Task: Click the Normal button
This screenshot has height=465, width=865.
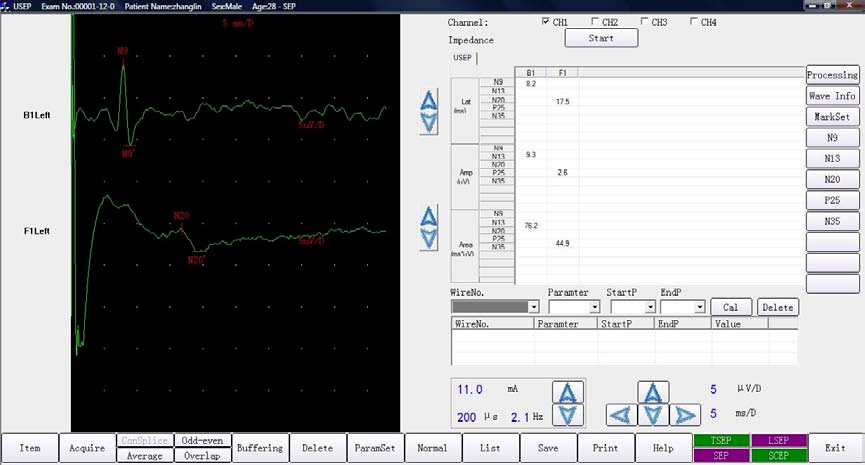Action: (x=432, y=448)
